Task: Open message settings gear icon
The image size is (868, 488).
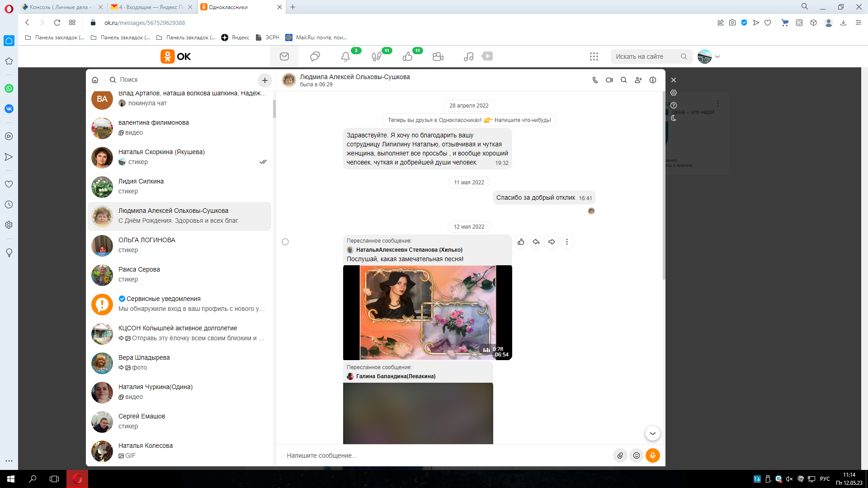Action: 674,93
